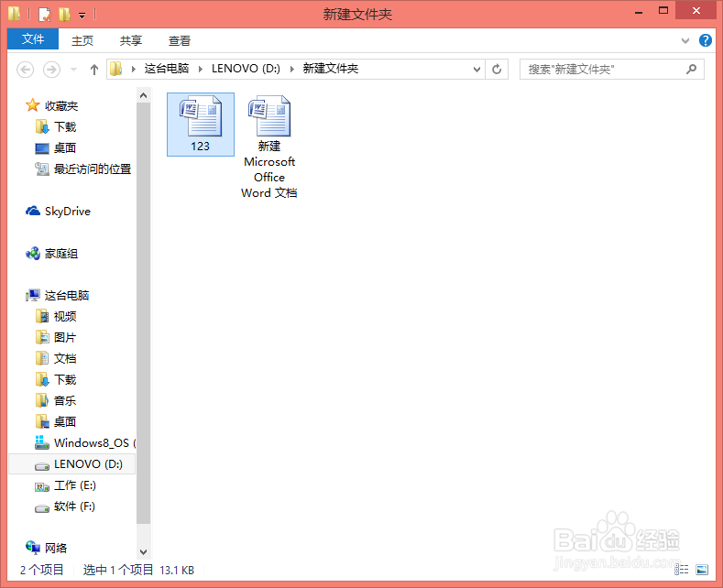This screenshot has height=588, width=723.
Task: Open 桌面 under 这台电脑
Action: (x=55, y=421)
